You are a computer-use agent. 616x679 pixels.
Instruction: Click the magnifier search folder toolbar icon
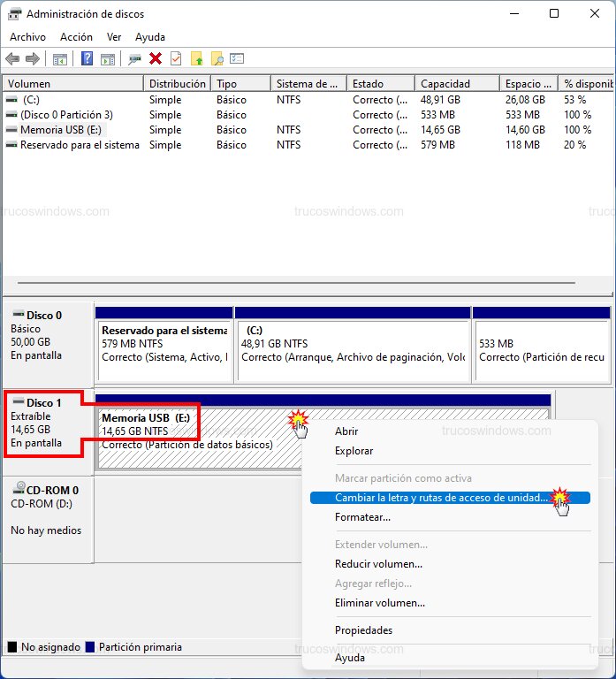[x=217, y=59]
